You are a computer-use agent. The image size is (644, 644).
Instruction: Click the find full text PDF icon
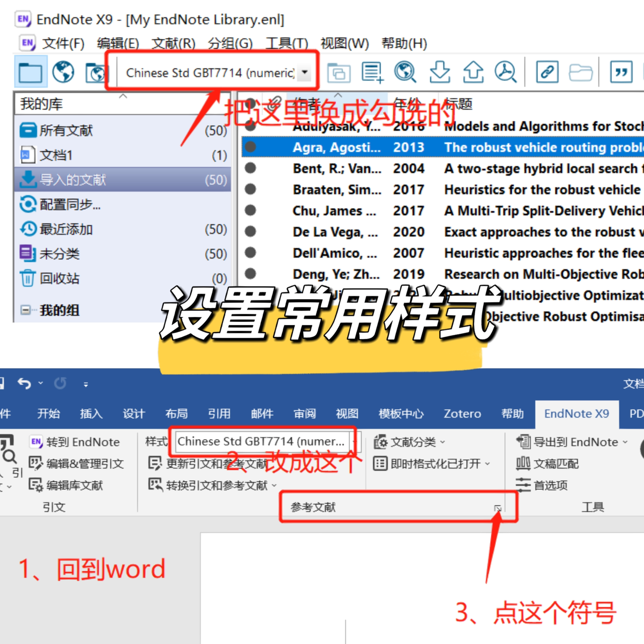(x=506, y=72)
